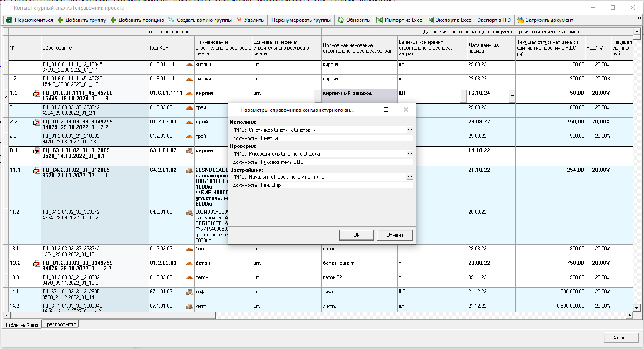Expand the toolbar overflow chevron

(639, 18)
